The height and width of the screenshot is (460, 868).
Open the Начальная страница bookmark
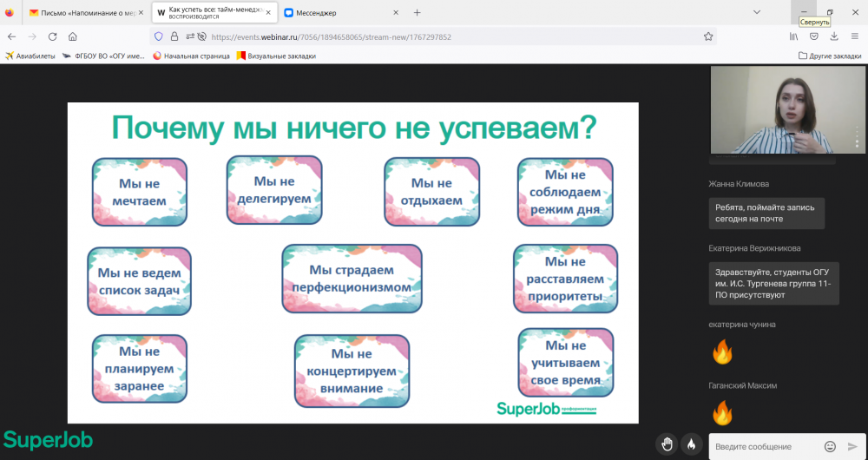[x=191, y=56]
